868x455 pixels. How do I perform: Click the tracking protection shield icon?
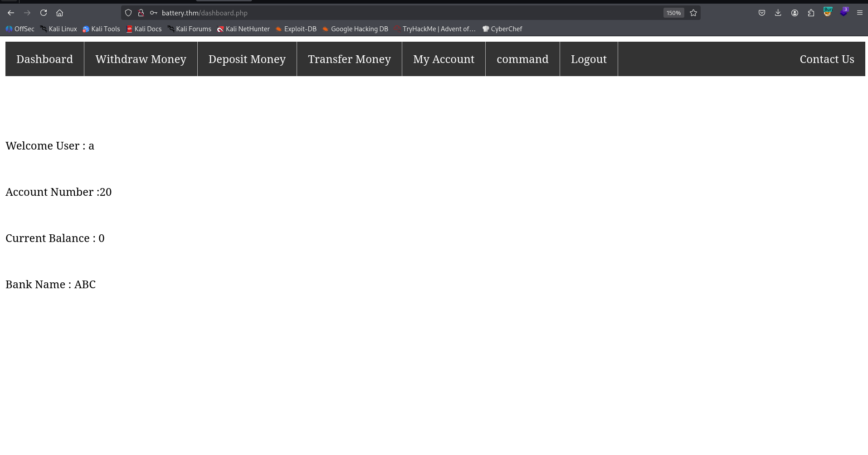128,13
